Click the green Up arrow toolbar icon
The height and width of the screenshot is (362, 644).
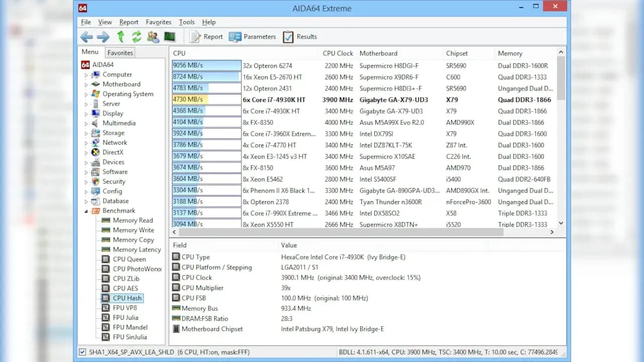click(x=120, y=37)
